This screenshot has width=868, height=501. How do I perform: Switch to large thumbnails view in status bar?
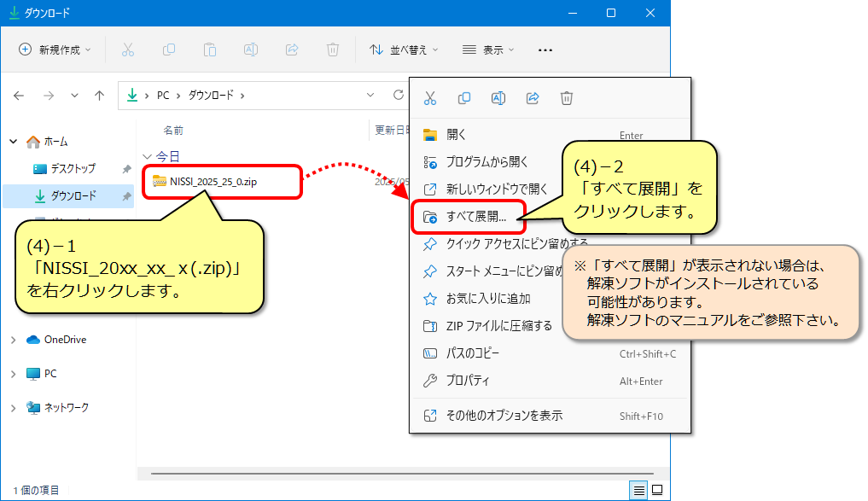click(x=656, y=490)
